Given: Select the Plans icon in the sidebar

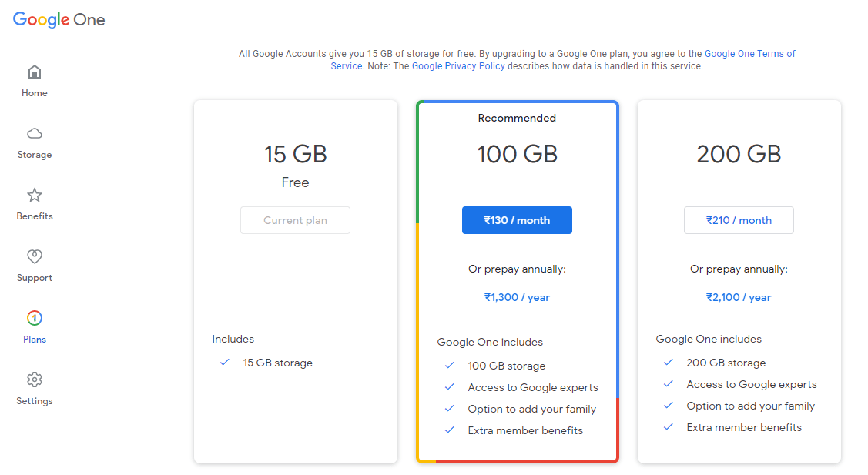Looking at the screenshot, I should click(x=34, y=325).
